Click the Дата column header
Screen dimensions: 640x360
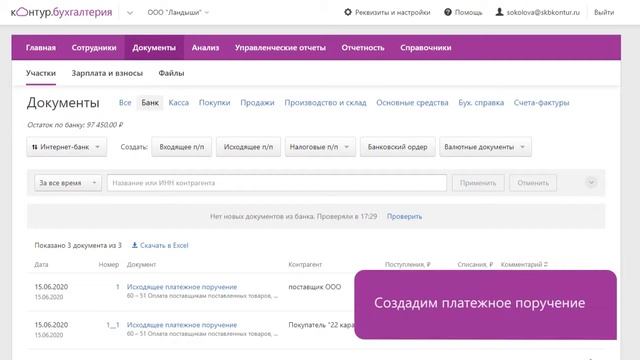pos(41,264)
